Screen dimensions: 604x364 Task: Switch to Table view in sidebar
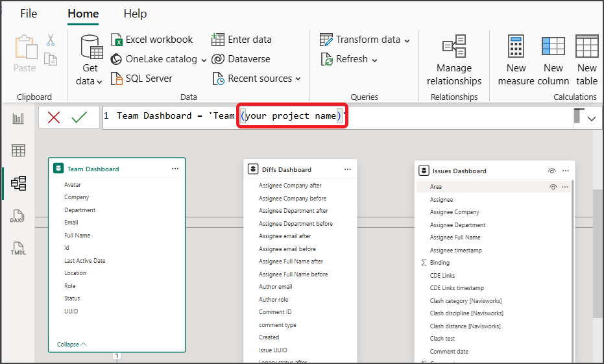(18, 151)
